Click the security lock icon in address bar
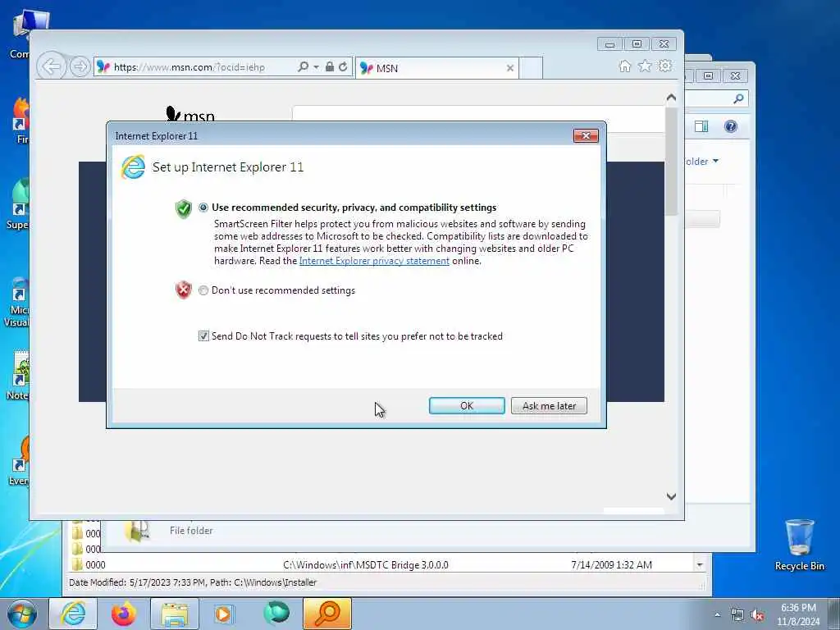 pyautogui.click(x=330, y=67)
